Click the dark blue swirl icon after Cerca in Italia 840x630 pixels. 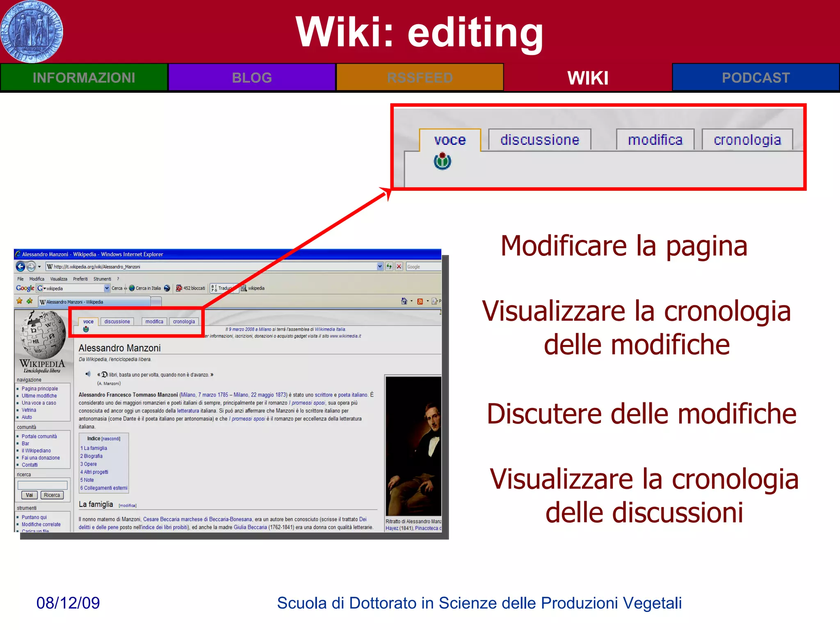pos(167,288)
